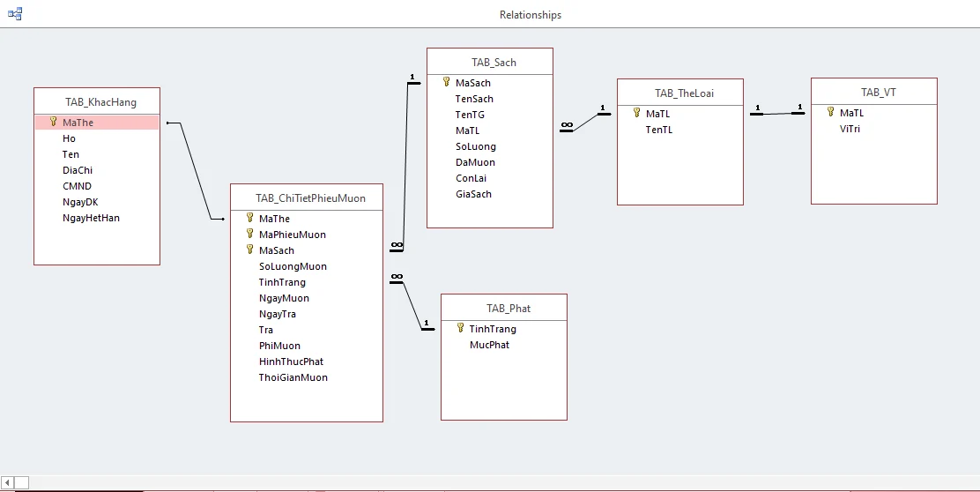Choose the MucPhat field in TAB_Phat
The image size is (980, 492).
[489, 345]
